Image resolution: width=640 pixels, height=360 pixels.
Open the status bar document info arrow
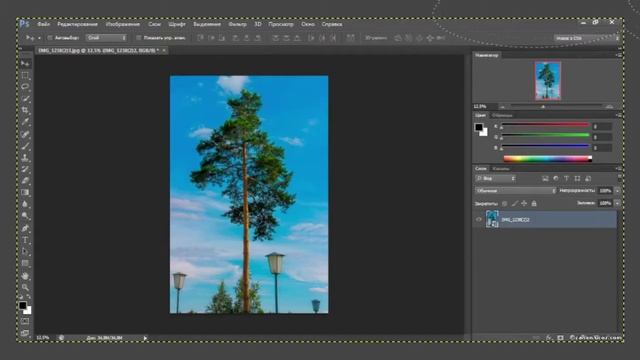tap(145, 338)
